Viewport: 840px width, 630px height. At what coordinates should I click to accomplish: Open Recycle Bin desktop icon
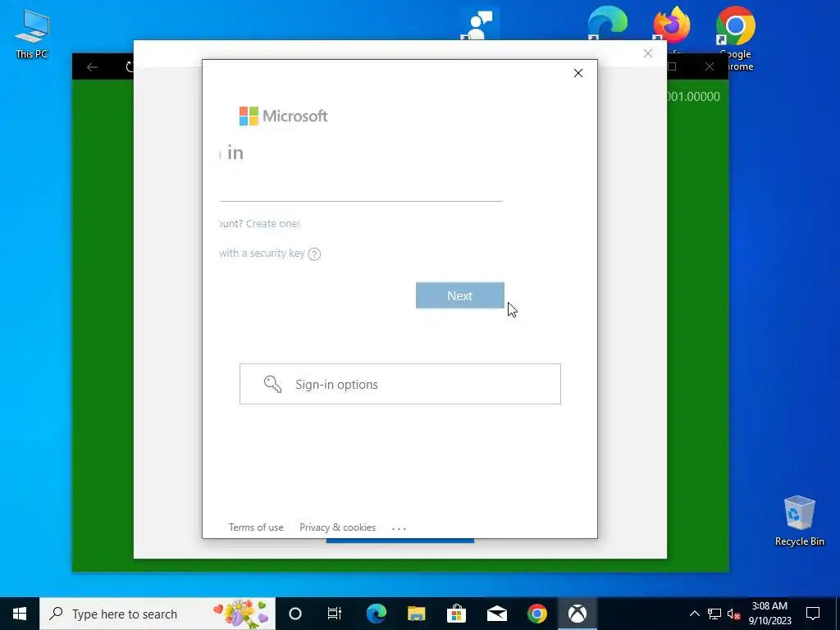click(x=799, y=521)
